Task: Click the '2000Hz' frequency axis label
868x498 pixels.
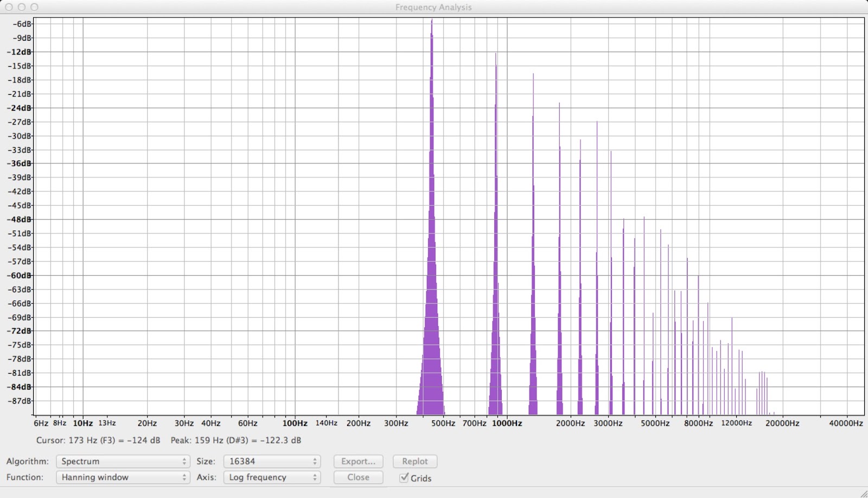Action: coord(570,423)
